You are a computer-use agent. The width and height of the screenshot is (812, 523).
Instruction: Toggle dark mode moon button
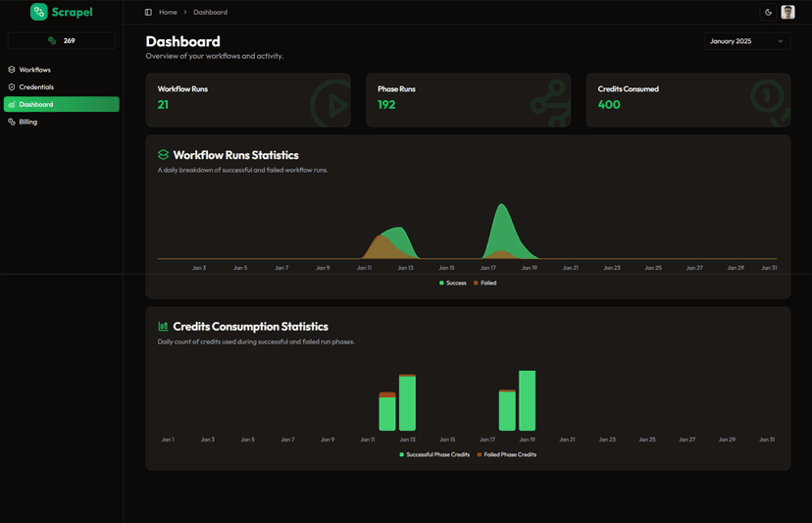click(x=769, y=12)
